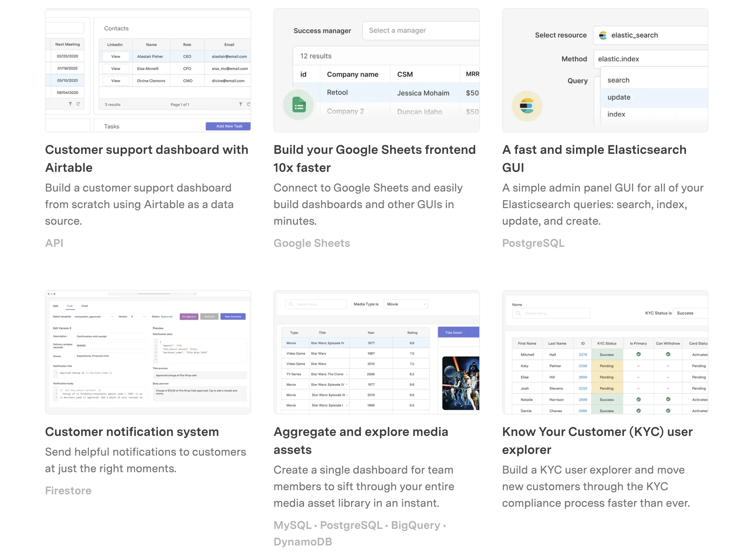The width and height of the screenshot is (743, 560).
Task: Click the search magnifier icon in KYC Name field
Action: point(518,313)
